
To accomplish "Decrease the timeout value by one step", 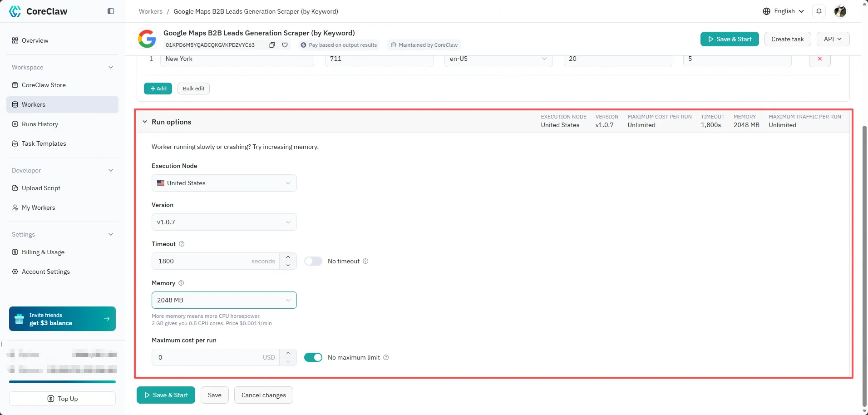I will pyautogui.click(x=288, y=265).
